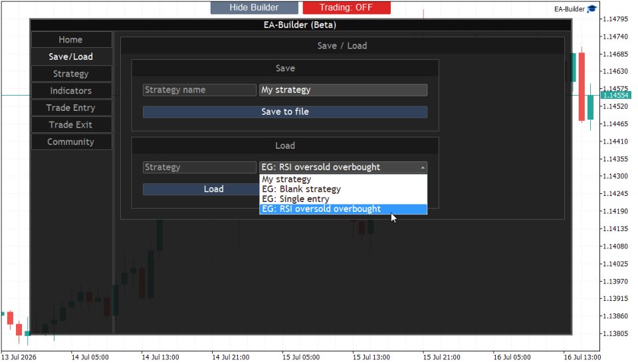
Task: Select the highlighted EG: RSI oversold overbought option
Action: click(x=343, y=209)
